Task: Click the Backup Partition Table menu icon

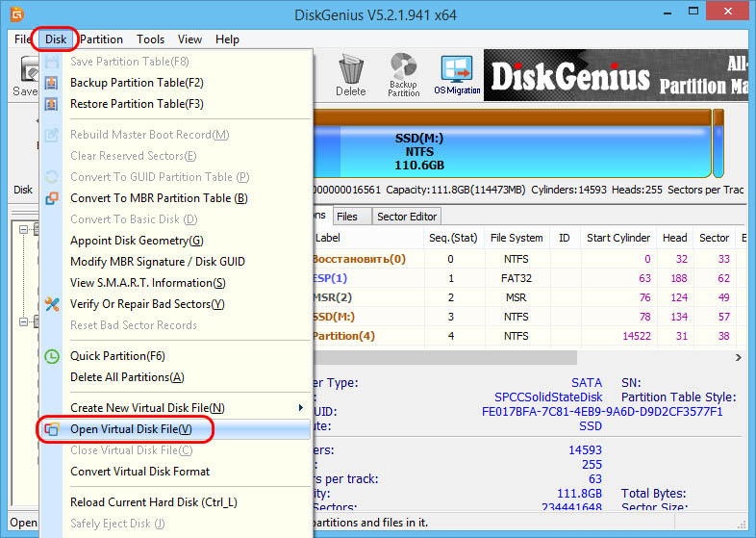Action: (52, 83)
